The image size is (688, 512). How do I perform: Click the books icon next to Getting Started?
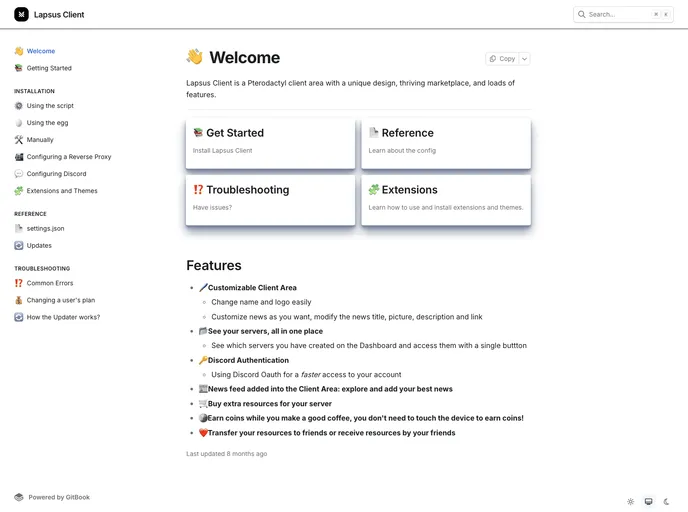18,68
